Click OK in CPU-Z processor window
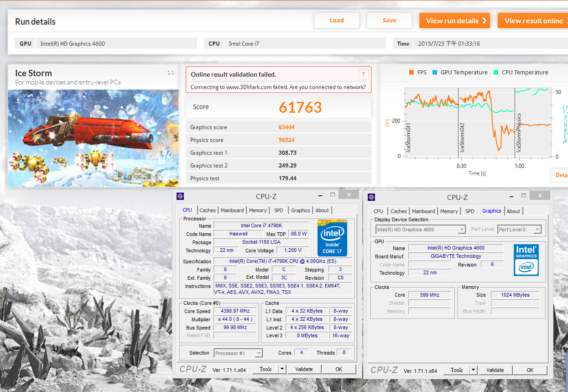 pyautogui.click(x=339, y=369)
